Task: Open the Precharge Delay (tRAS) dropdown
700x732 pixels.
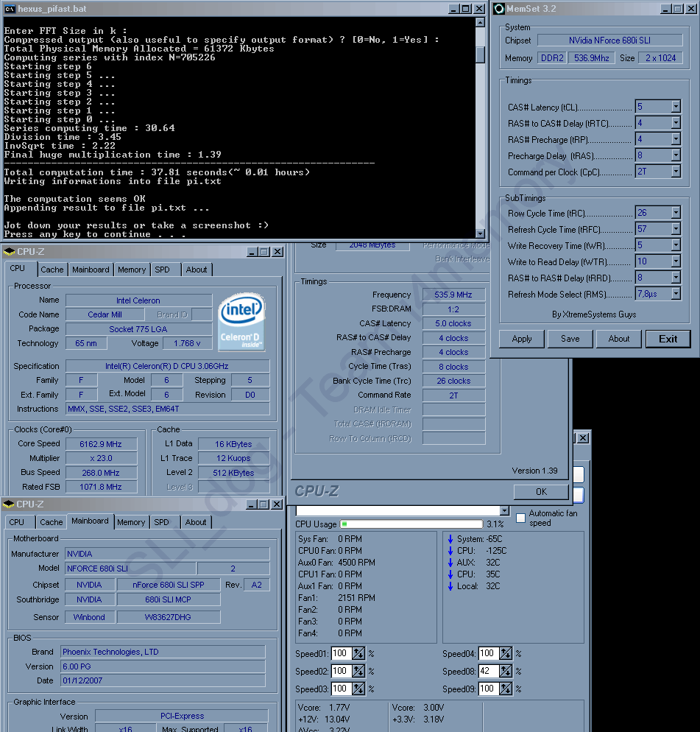Action: (x=676, y=155)
